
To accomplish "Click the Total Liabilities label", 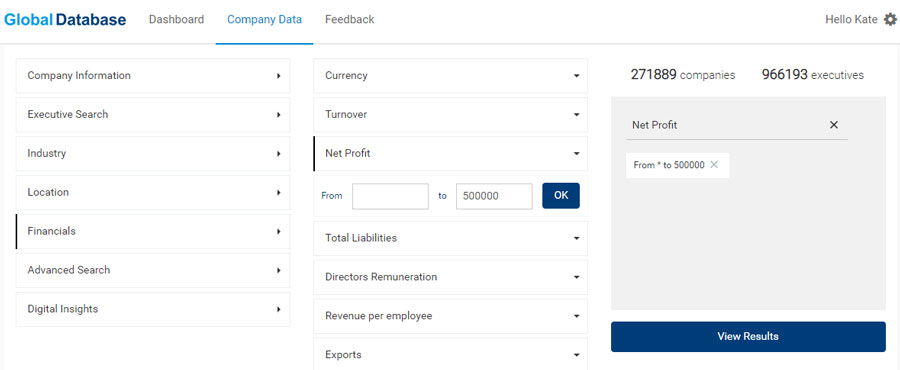I will coord(361,238).
